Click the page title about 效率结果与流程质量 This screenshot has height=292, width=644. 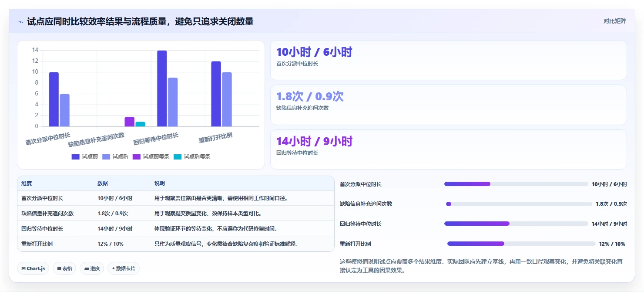pos(140,21)
